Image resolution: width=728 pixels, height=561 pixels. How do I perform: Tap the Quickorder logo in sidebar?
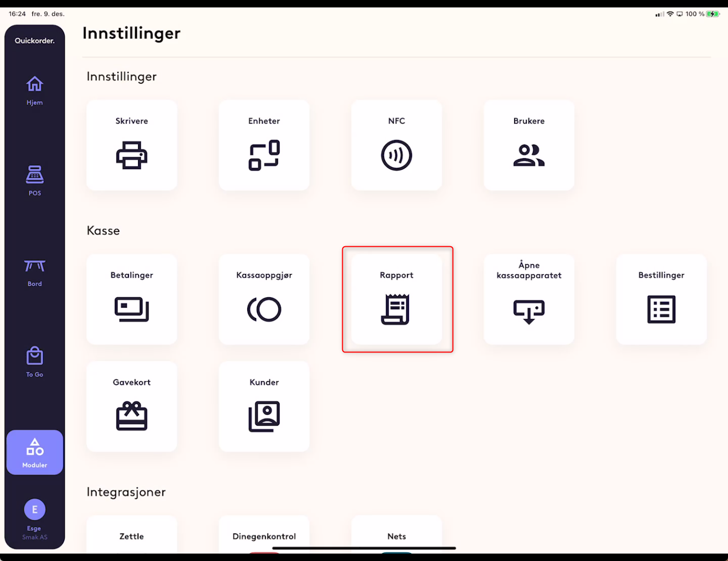click(x=34, y=41)
